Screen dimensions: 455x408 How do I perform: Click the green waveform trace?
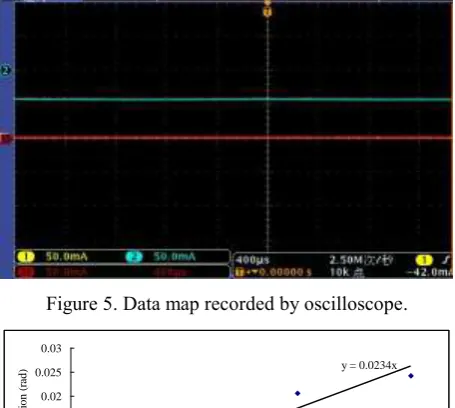[233, 99]
